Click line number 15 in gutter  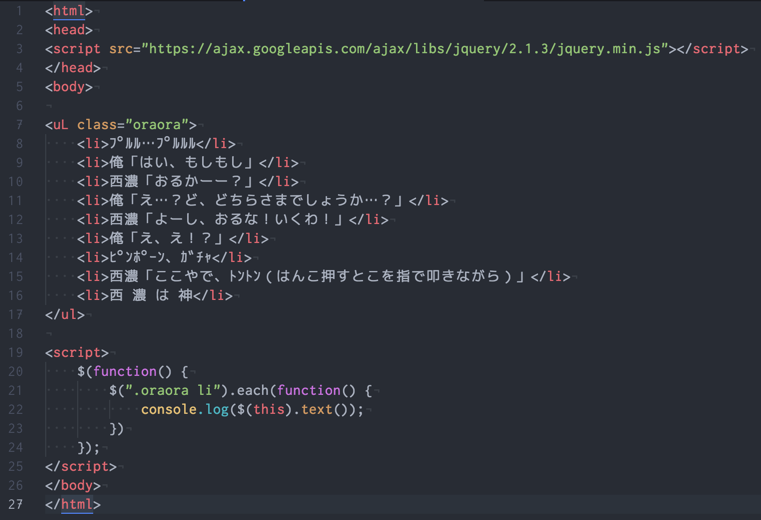coord(16,276)
